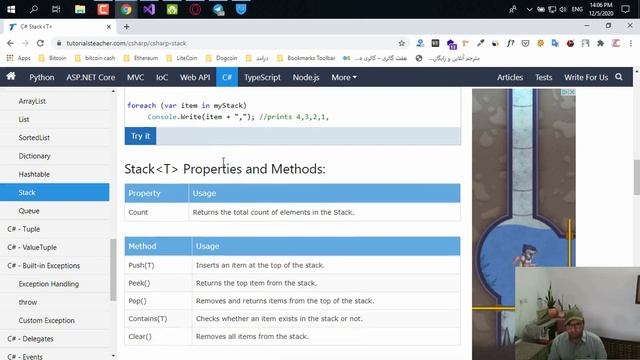
Task: Open the MVC menu item
Action: pyautogui.click(x=135, y=77)
